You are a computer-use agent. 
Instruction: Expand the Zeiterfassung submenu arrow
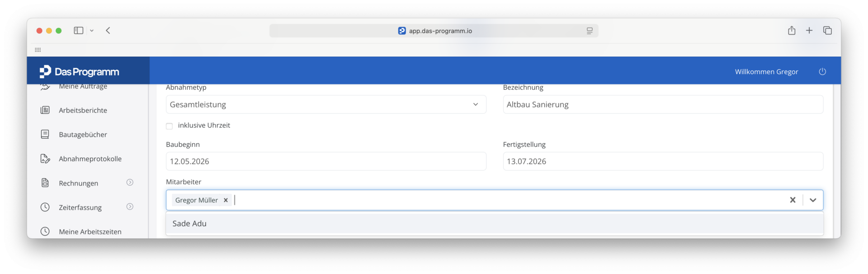click(x=130, y=207)
